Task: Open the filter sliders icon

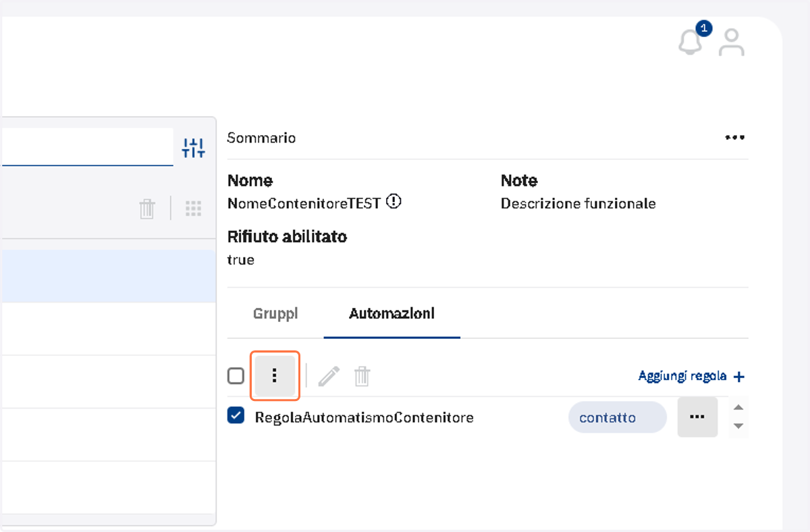Action: (x=194, y=148)
